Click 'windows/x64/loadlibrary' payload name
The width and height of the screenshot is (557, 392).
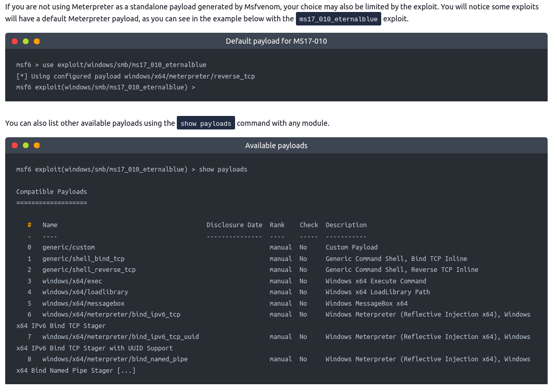(85, 292)
